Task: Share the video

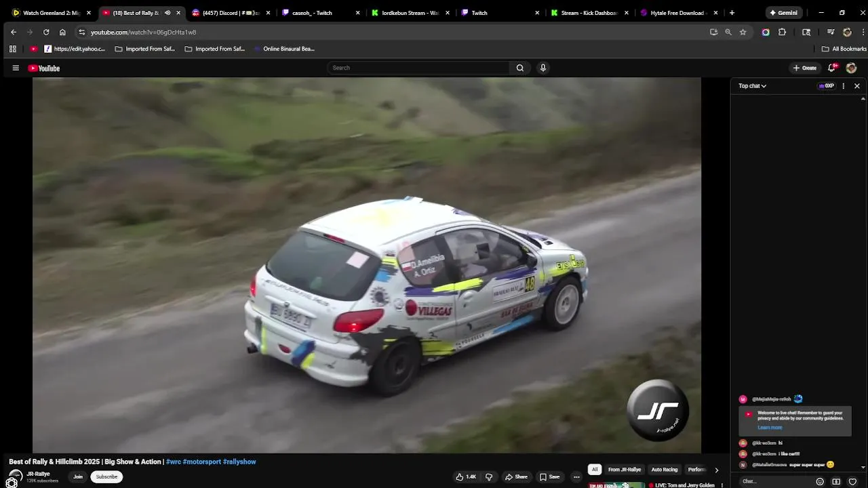Action: point(516,476)
